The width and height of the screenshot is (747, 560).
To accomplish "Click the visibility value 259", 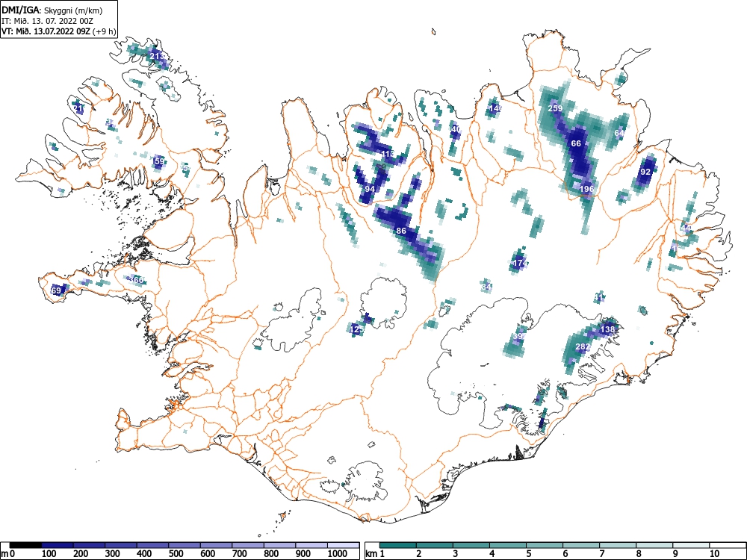I will (555, 108).
